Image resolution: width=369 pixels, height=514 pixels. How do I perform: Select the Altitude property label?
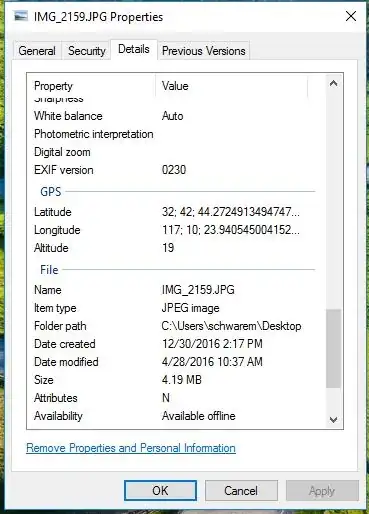click(x=51, y=248)
